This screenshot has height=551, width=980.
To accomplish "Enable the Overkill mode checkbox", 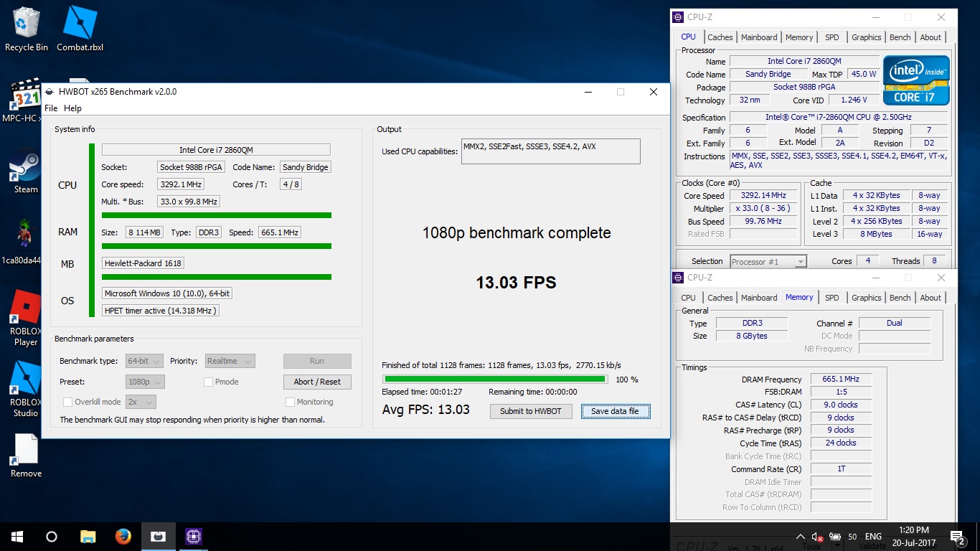I will (x=67, y=402).
